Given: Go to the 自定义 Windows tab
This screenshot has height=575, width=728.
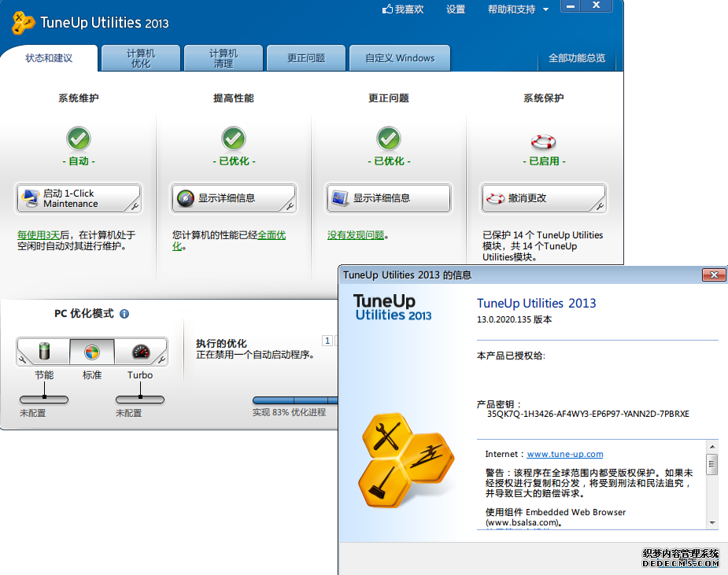Looking at the screenshot, I should click(400, 58).
